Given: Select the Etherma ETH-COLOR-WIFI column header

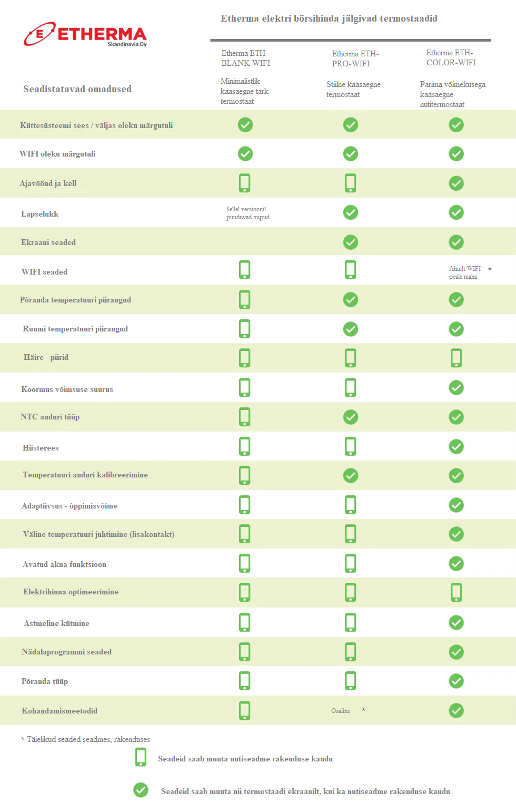Looking at the screenshot, I should pyautogui.click(x=451, y=57).
